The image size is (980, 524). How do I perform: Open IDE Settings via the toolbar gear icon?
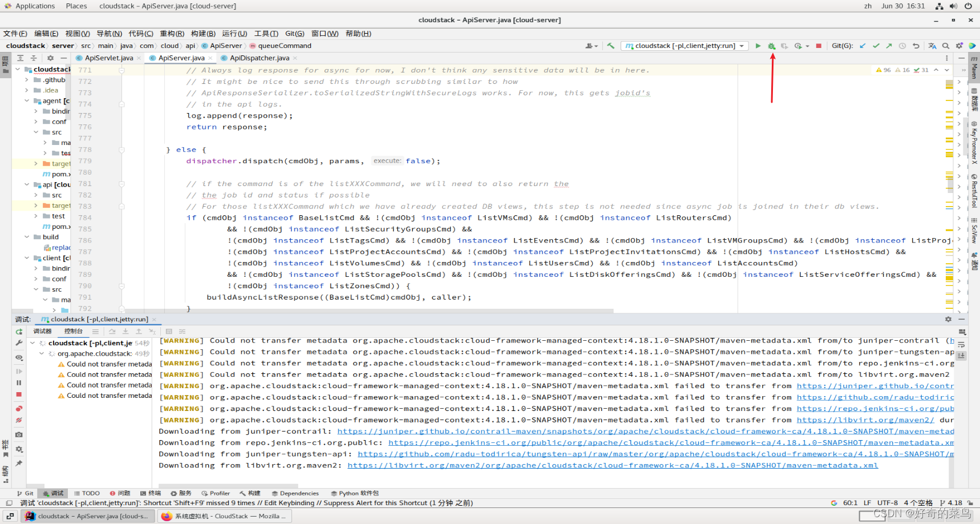959,46
